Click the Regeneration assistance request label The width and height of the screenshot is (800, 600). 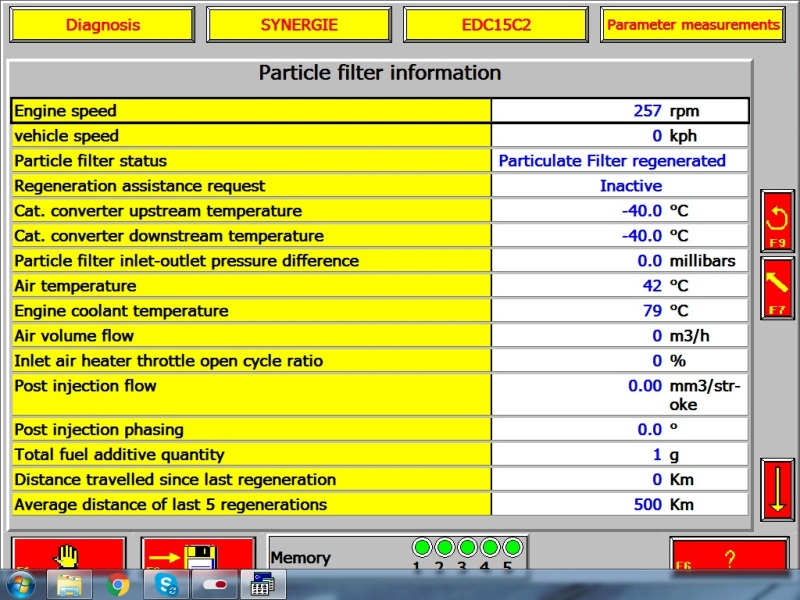coord(139,186)
